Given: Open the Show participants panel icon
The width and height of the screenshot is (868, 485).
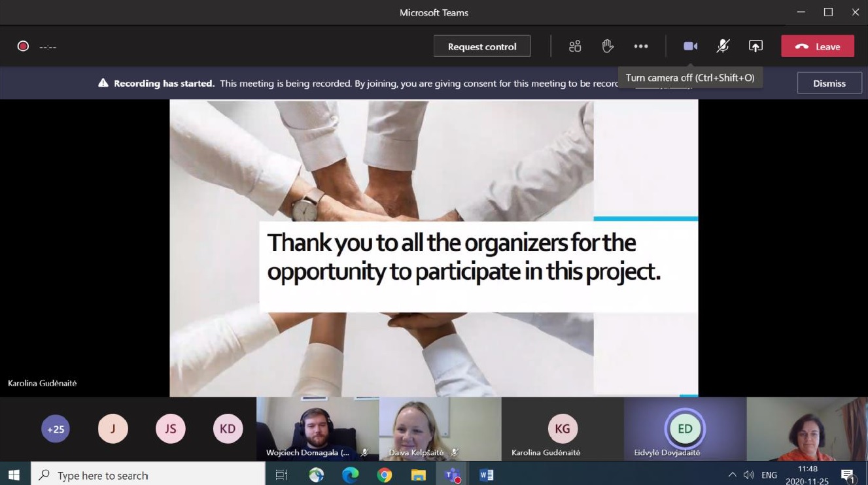Looking at the screenshot, I should 575,46.
